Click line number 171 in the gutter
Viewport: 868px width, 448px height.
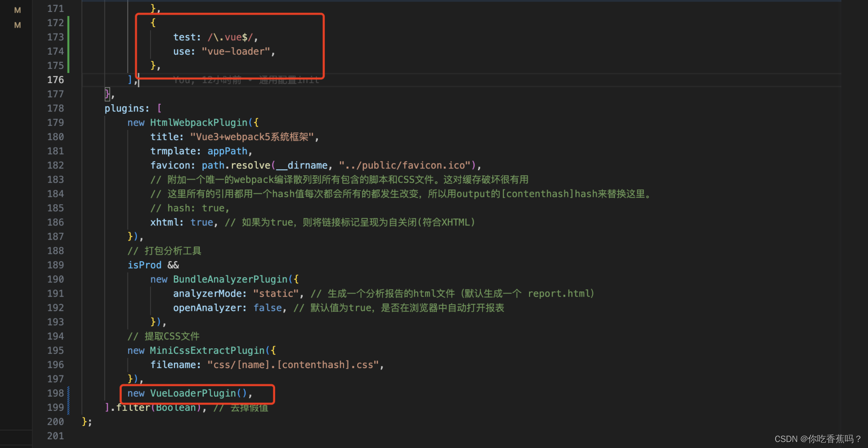pyautogui.click(x=56, y=9)
